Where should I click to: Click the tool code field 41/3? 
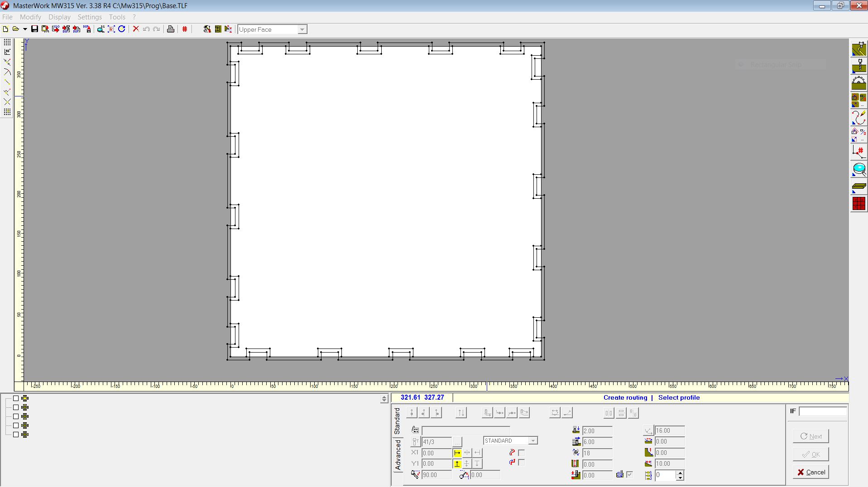[436, 442]
